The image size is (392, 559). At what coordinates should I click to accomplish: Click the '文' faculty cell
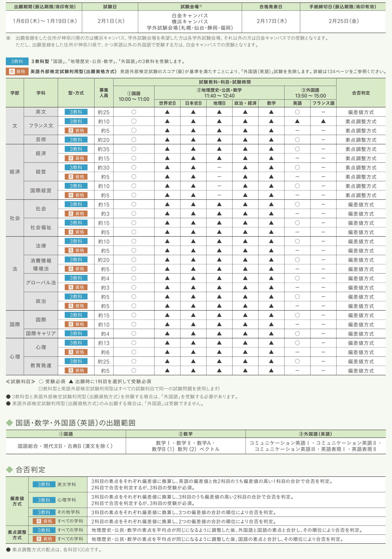coord(15,126)
